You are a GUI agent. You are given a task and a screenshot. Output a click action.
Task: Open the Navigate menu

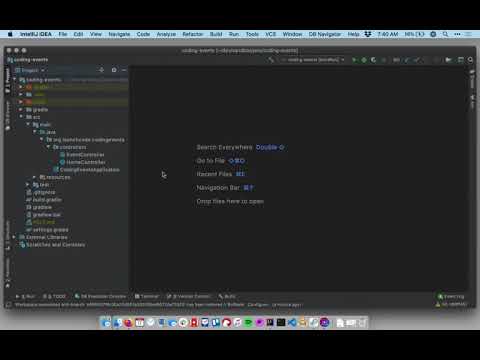119,34
